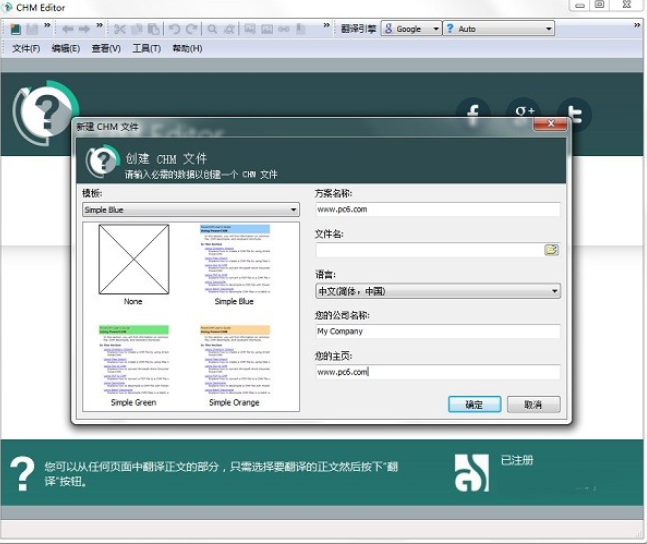
Task: Click the last grayed document icon in toolbar
Action: pos(301,29)
